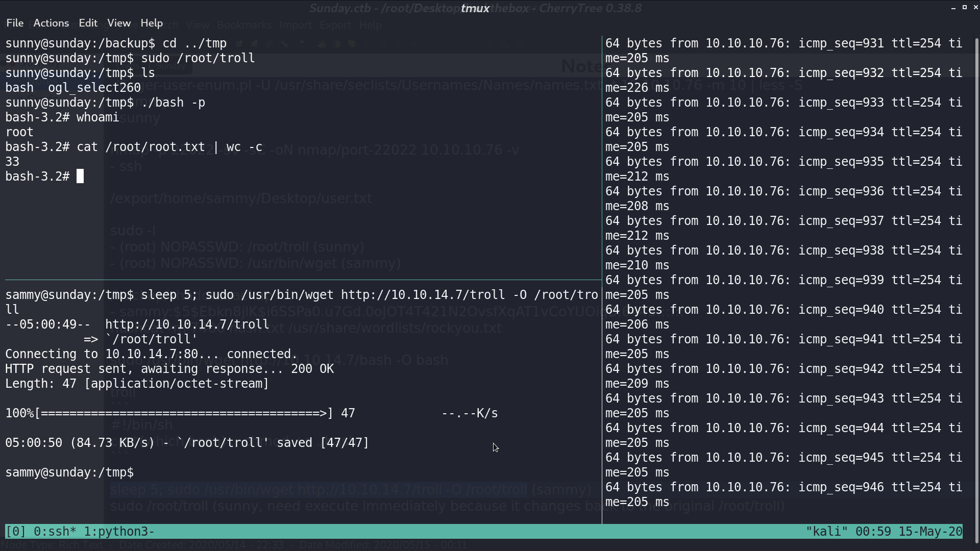Click the 'Length: 47 [application/octet-stream]' line
Image resolution: width=980 pixels, height=551 pixels.
[x=137, y=384]
